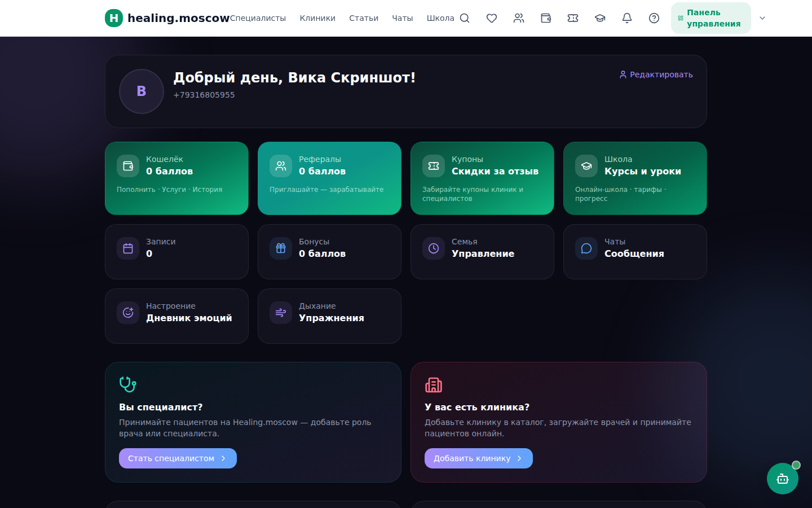Screen dimensions: 812x508
Task: Open Дневник эмоций title
Action: click(x=189, y=318)
